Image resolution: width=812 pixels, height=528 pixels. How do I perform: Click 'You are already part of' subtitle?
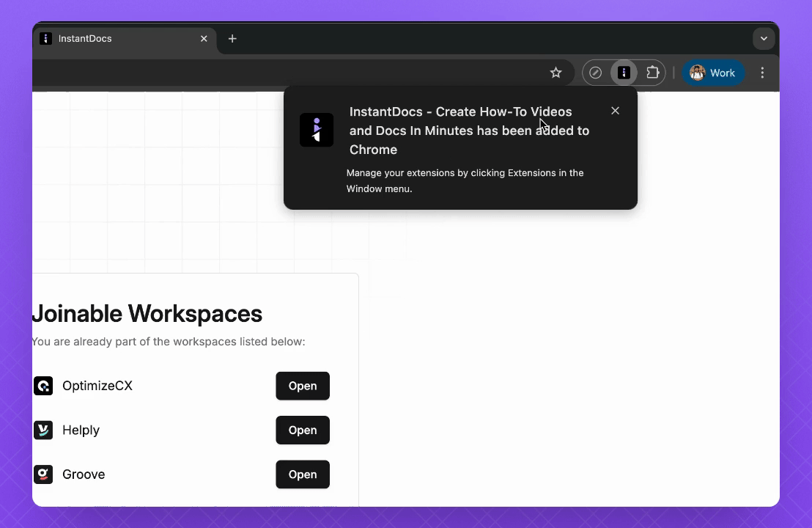tap(169, 342)
